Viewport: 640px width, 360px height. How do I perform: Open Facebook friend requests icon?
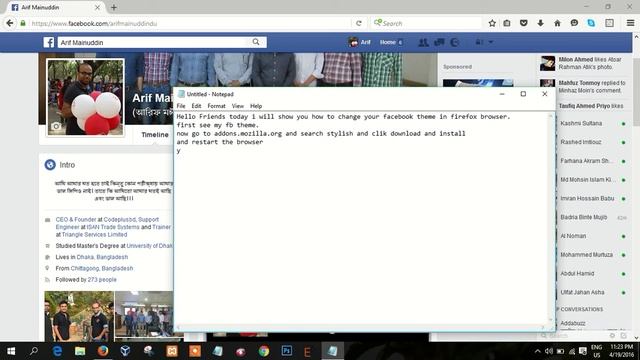[423, 42]
